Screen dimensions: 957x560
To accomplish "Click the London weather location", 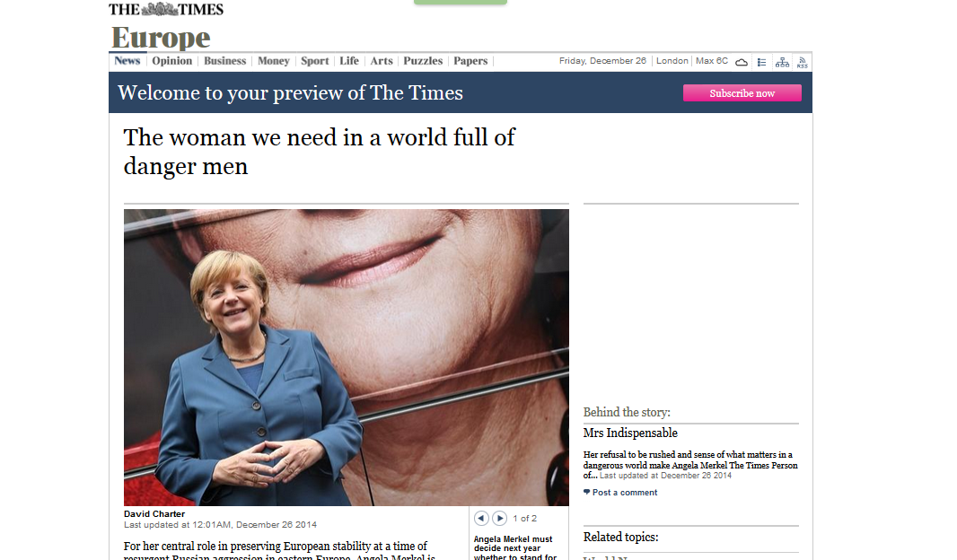I will click(672, 61).
